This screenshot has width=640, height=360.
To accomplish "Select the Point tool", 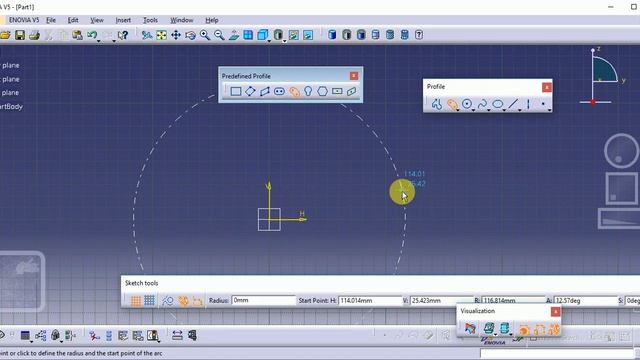I will coord(543,104).
